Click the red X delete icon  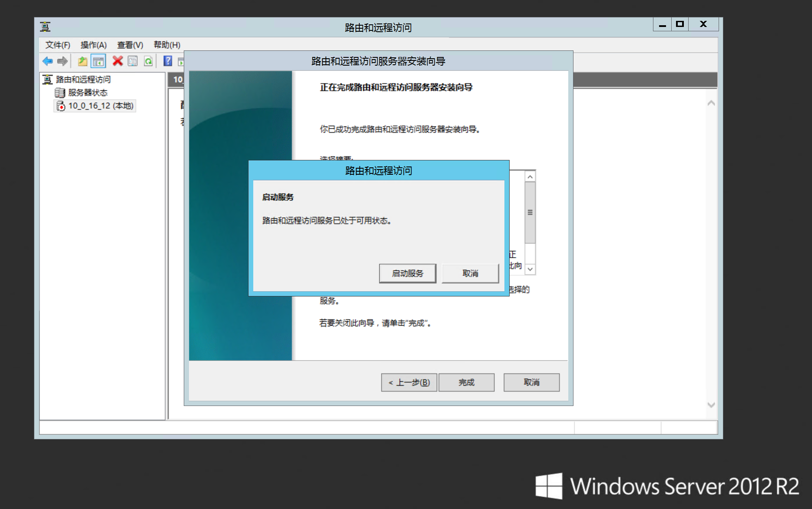117,61
